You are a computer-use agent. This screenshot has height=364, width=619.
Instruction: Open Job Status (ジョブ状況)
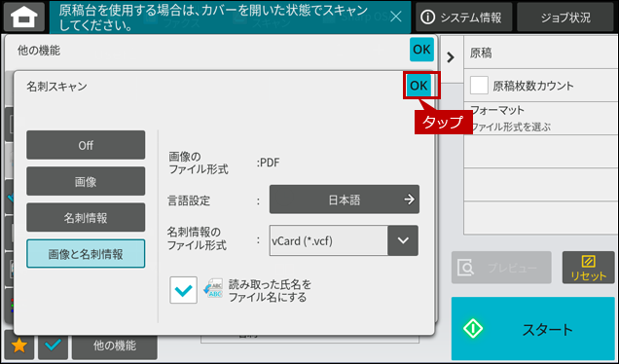[x=565, y=17]
